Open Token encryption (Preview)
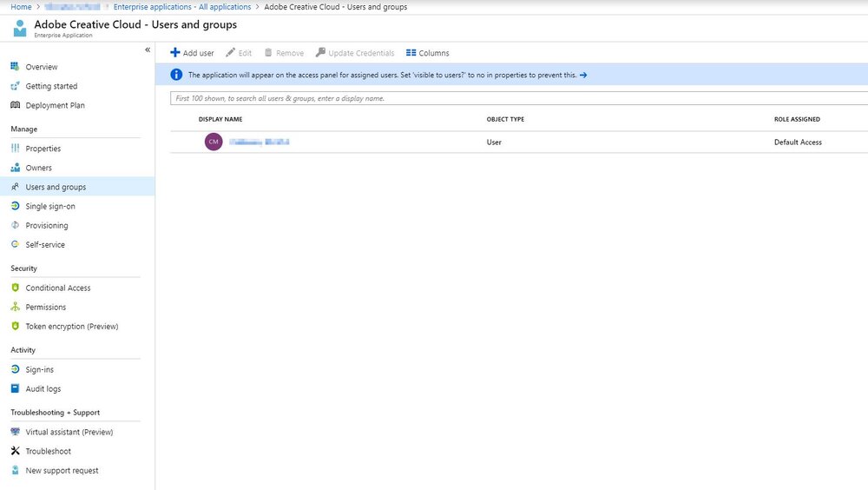The width and height of the screenshot is (868, 490). point(72,327)
